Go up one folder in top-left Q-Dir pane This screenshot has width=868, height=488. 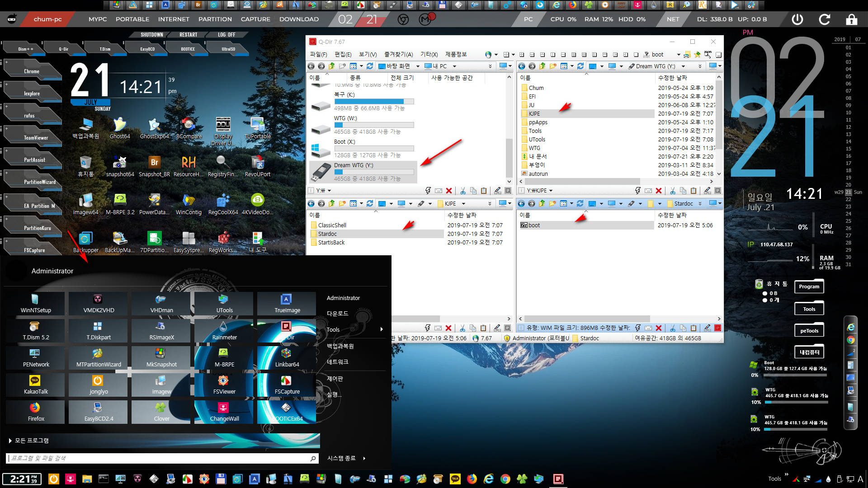click(331, 66)
